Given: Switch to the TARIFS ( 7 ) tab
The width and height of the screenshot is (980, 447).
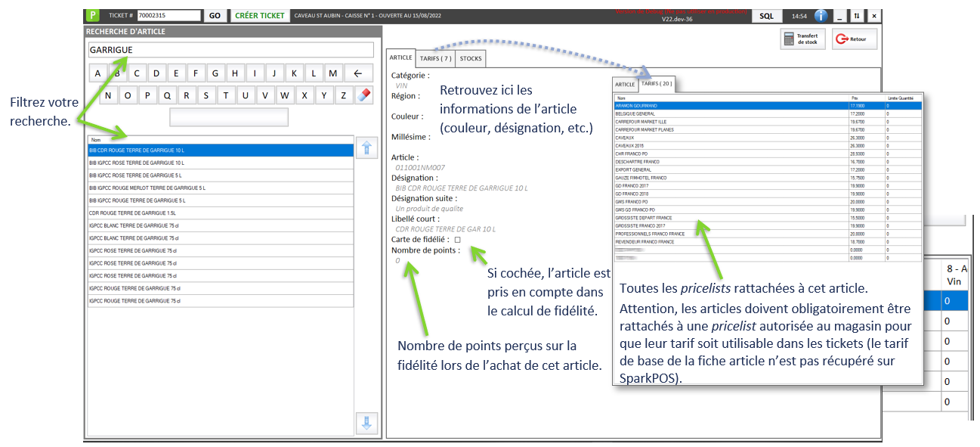Looking at the screenshot, I should (436, 58).
